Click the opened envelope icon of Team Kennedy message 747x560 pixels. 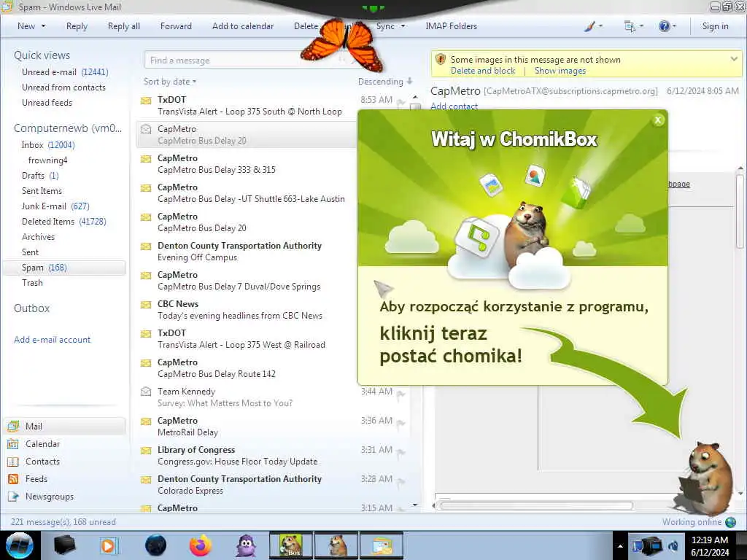tap(146, 392)
